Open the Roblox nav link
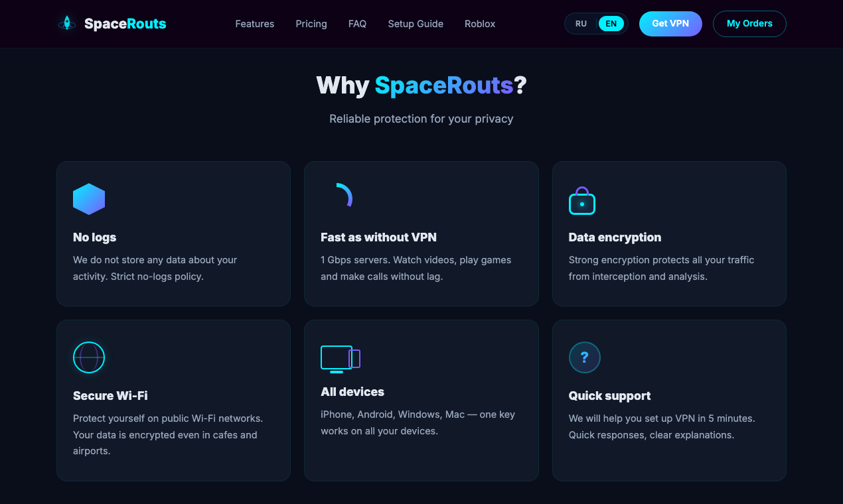 pyautogui.click(x=480, y=24)
